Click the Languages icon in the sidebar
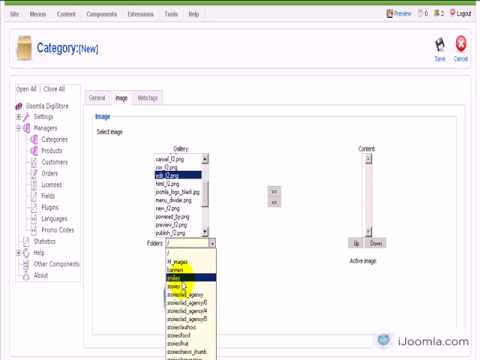This screenshot has width=480, height=360. point(34,219)
